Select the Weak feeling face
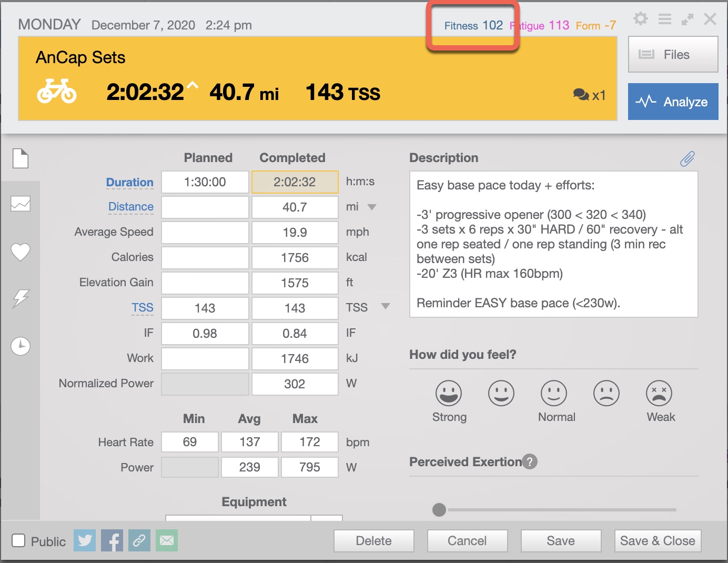This screenshot has width=728, height=563. tap(659, 393)
